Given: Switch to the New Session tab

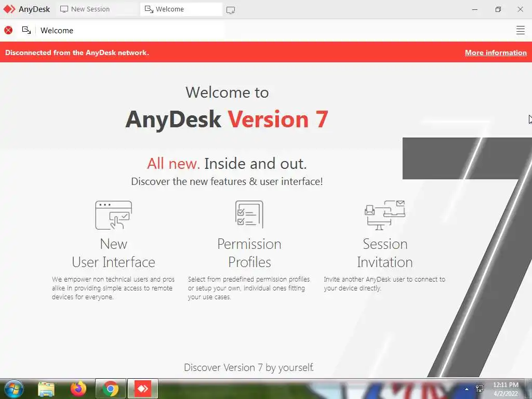Looking at the screenshot, I should 97,9.
